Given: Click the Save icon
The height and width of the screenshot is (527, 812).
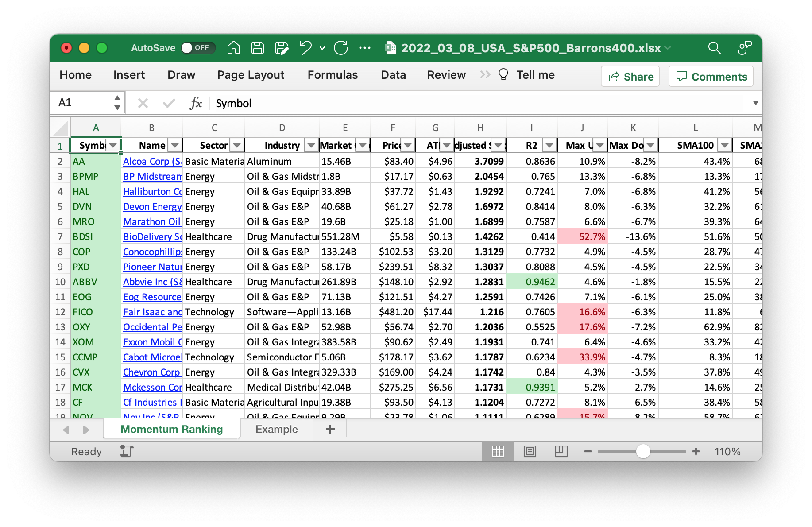Looking at the screenshot, I should pos(257,48).
